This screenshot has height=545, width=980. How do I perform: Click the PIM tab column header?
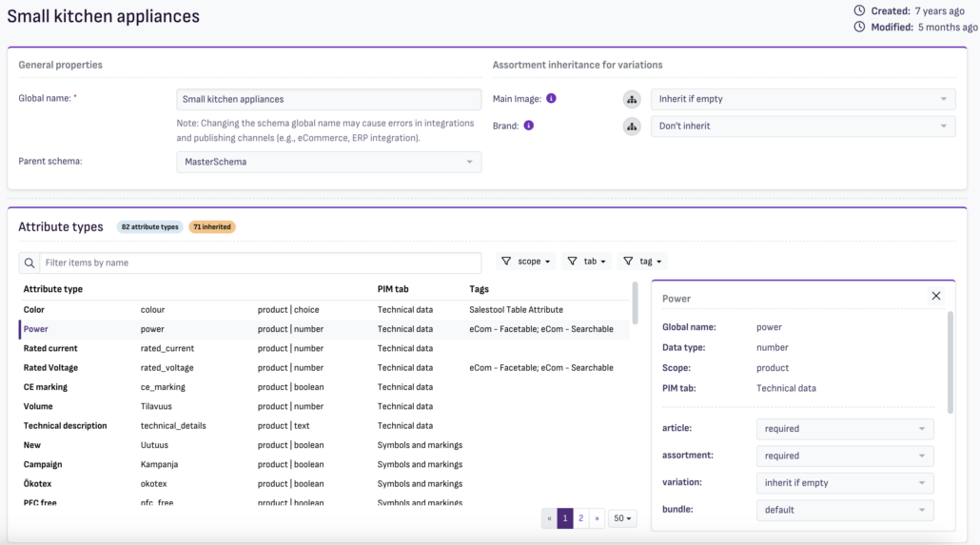point(393,289)
